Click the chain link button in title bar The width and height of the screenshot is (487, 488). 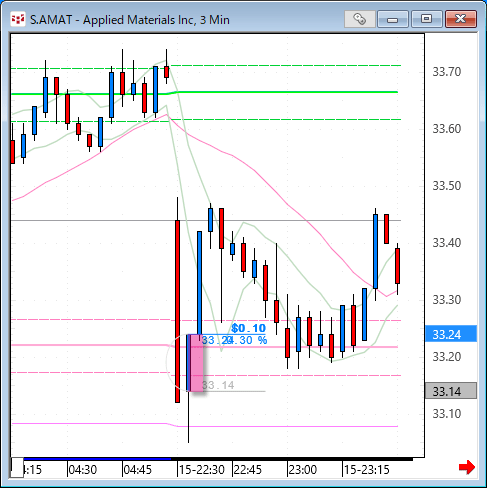click(x=359, y=19)
